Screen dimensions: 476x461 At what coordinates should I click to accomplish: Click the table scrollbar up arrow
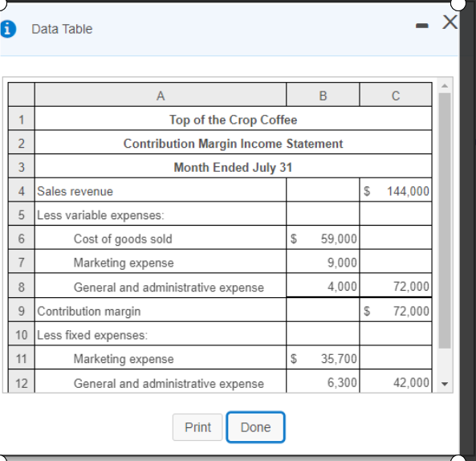[445, 86]
